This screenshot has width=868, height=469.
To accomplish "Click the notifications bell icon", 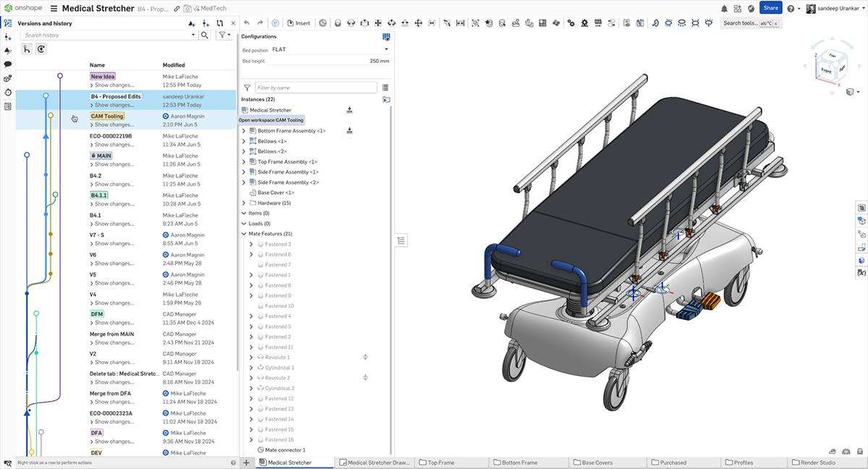I will [724, 7].
